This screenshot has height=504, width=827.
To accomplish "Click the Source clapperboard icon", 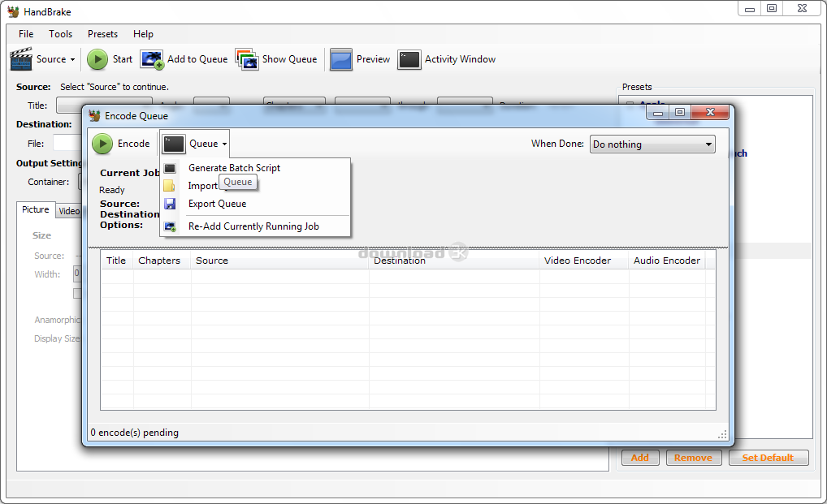I will click(x=21, y=59).
